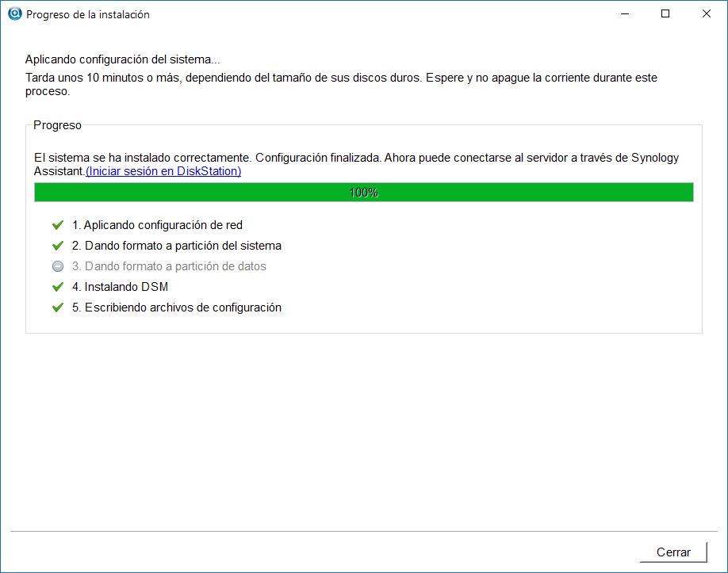Click text 'El sistema se ha instalado correctamente'

click(142, 158)
